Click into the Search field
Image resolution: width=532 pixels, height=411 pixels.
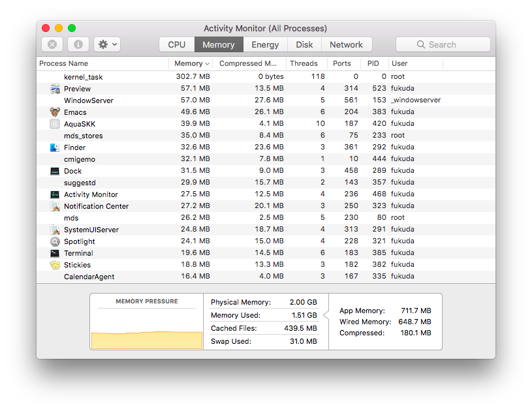443,44
